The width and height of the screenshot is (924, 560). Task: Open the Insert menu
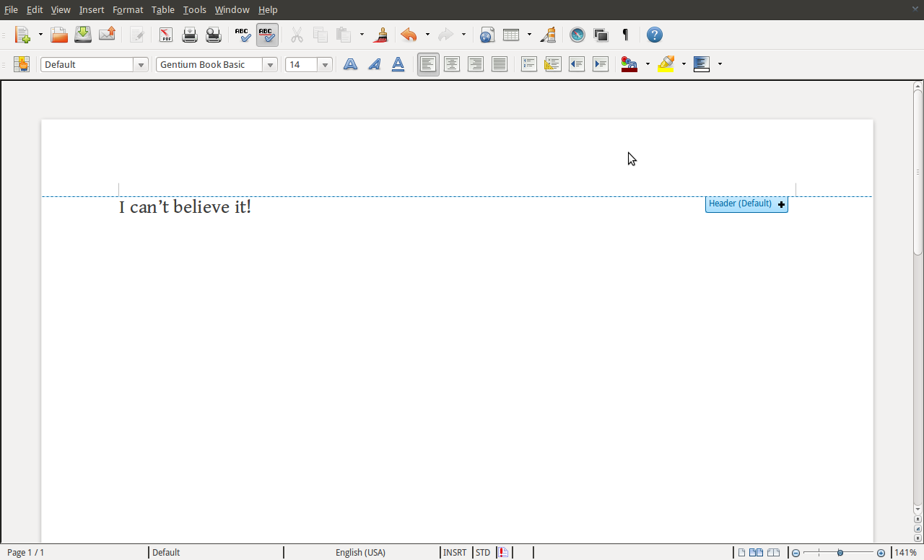[92, 9]
